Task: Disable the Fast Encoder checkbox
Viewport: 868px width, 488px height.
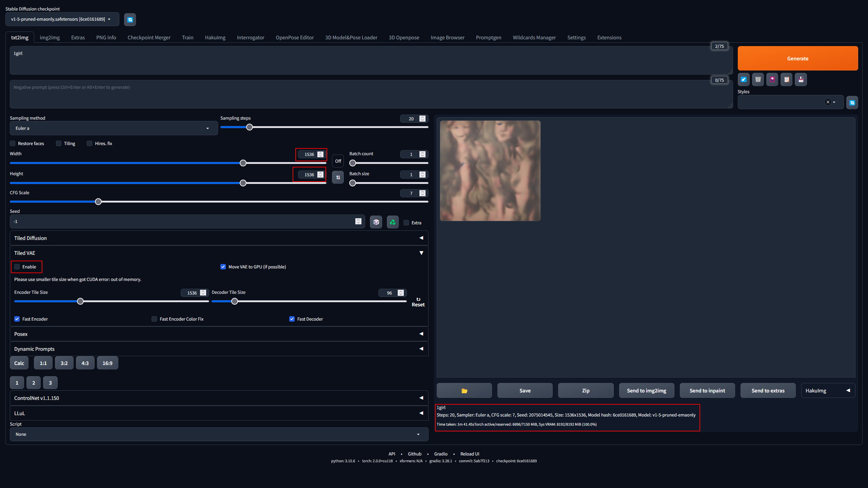Action: tap(17, 319)
